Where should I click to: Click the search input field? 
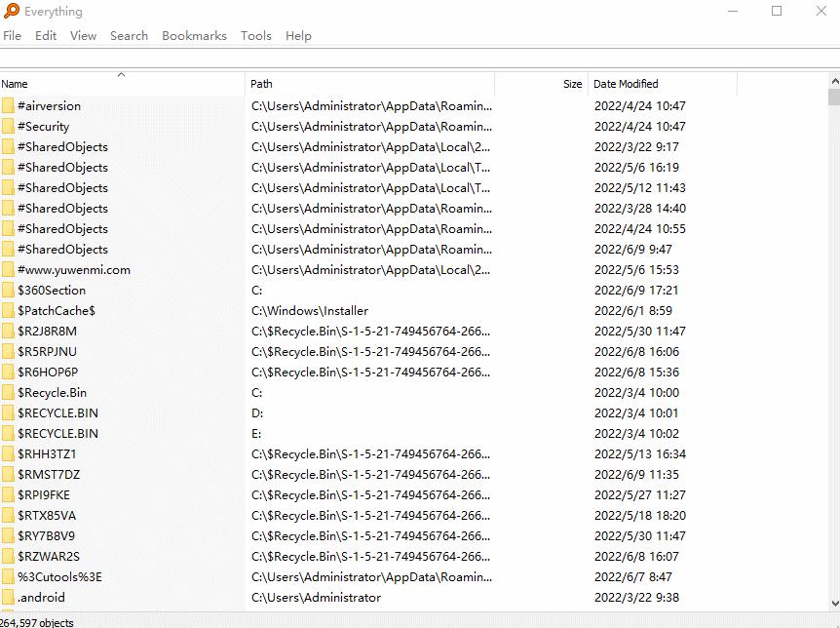[x=419, y=58]
